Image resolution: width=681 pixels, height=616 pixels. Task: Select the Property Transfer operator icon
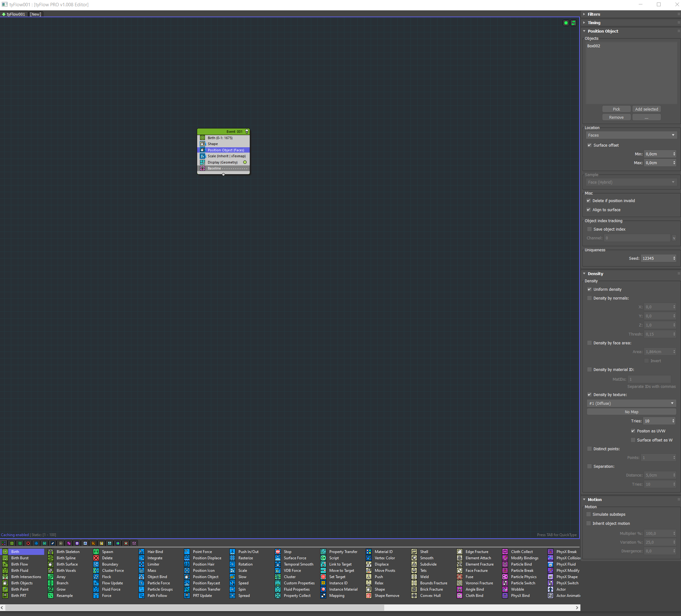coord(323,551)
